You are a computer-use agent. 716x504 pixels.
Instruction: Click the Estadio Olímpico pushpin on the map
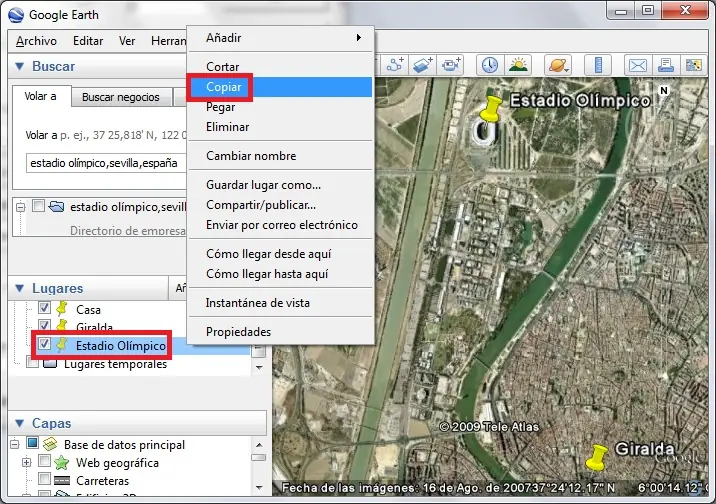tap(491, 109)
